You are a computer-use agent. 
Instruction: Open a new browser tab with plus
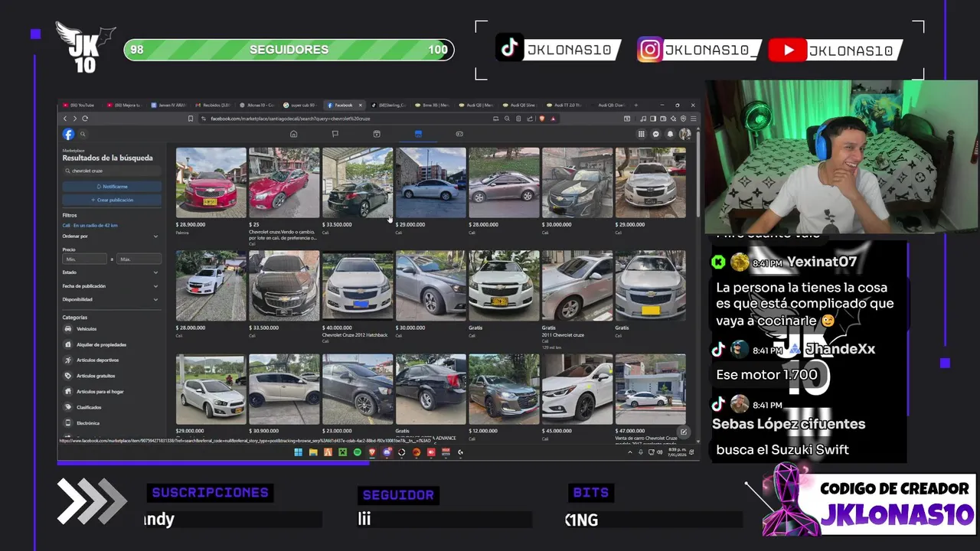click(x=636, y=105)
